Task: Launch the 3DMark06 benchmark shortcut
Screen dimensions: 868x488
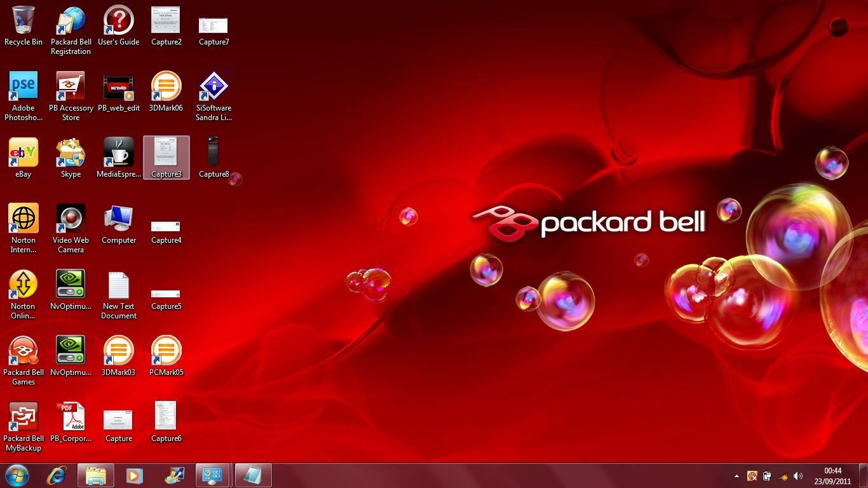Action: coord(166,93)
